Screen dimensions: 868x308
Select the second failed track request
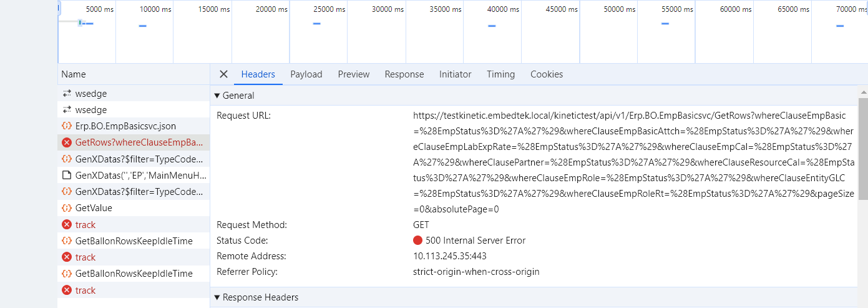click(x=134, y=257)
